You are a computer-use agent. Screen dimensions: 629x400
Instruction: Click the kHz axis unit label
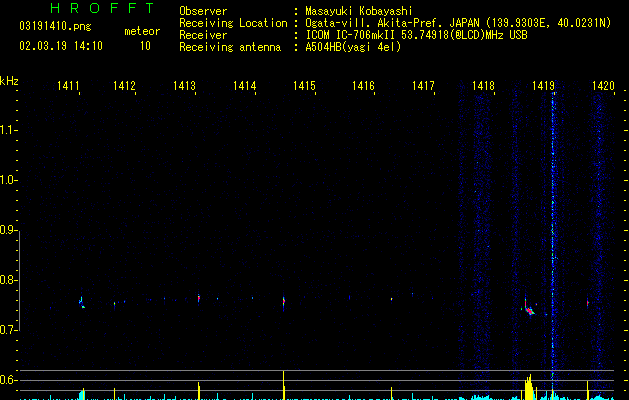click(x=9, y=81)
